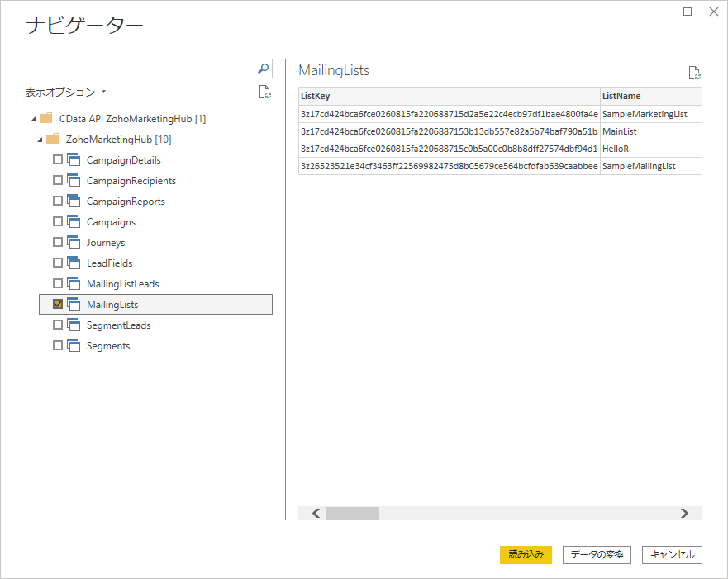Screen dimensions: 728x579
Task: Click the horizontal scrollbar thumb in preview
Action: (352, 513)
